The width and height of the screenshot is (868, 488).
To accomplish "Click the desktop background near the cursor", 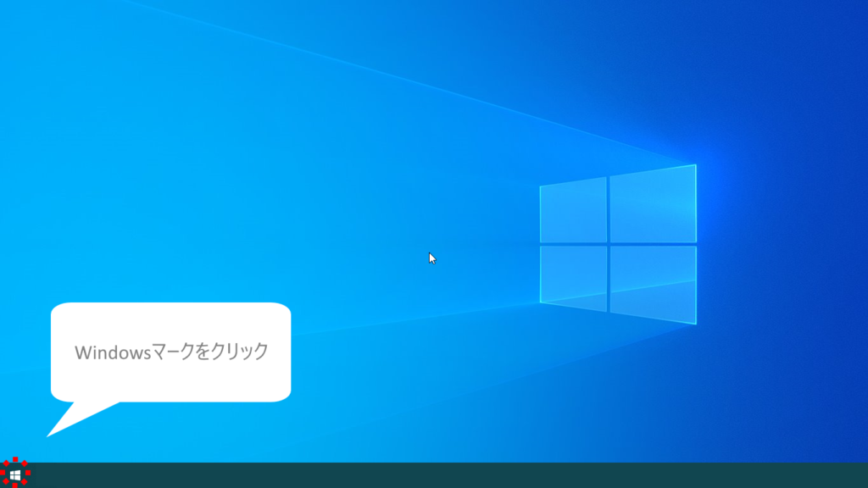I will [431, 257].
